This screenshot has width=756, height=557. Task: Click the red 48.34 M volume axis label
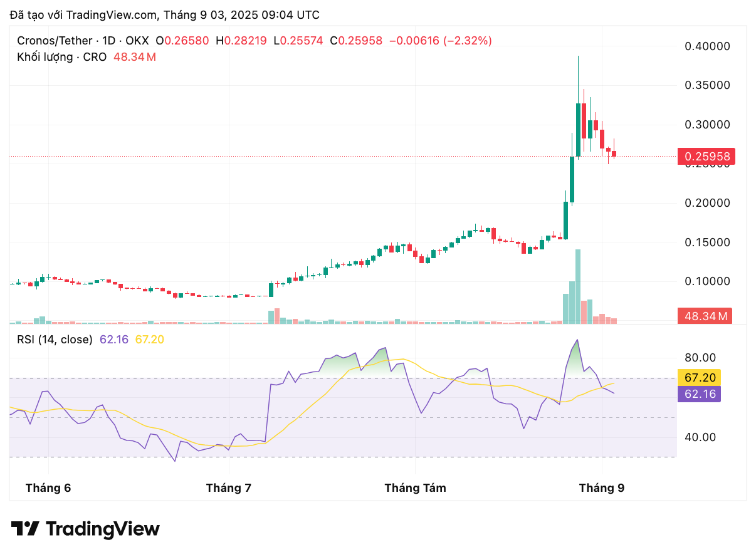point(706,316)
